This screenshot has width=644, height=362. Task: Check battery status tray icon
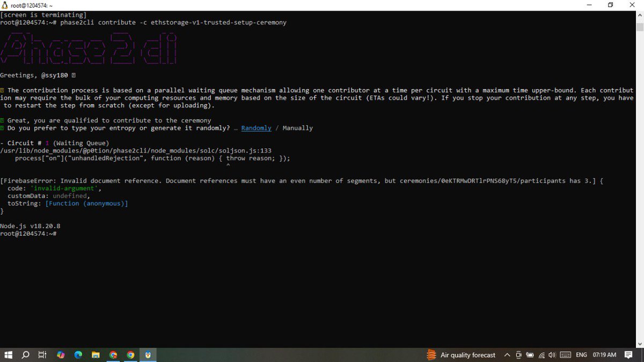[530, 355]
